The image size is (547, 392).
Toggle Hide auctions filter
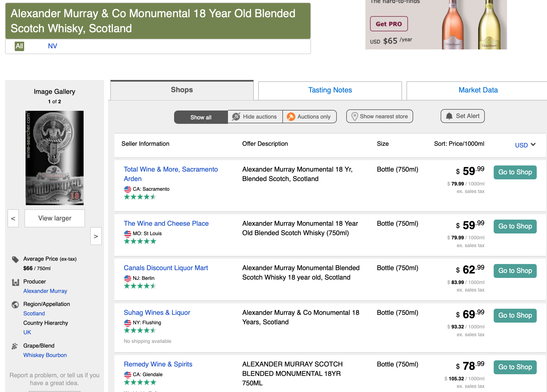click(x=255, y=117)
